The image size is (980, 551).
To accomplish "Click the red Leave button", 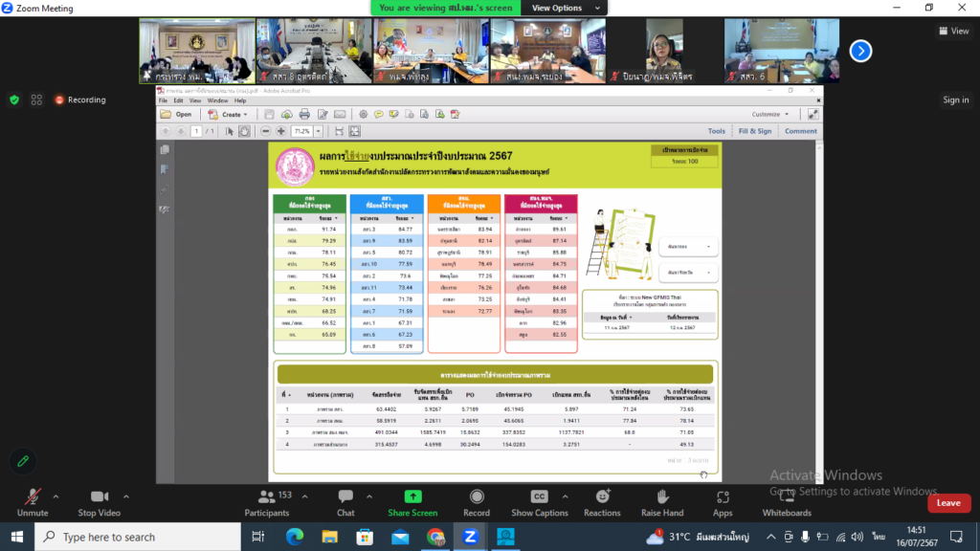I will click(948, 503).
